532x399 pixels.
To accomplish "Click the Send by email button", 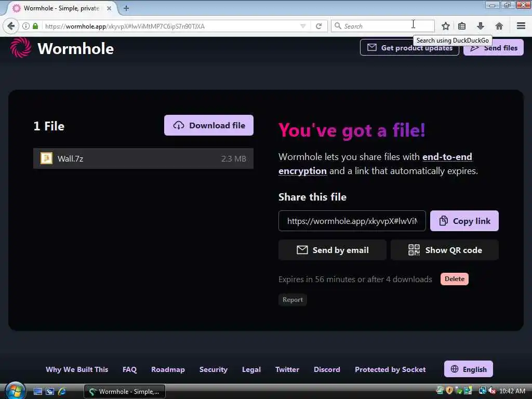I will click(x=332, y=250).
